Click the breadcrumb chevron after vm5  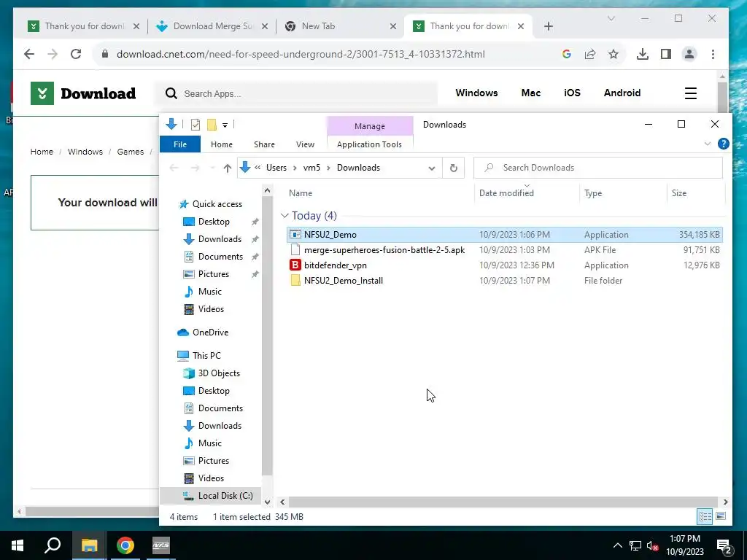(x=328, y=168)
